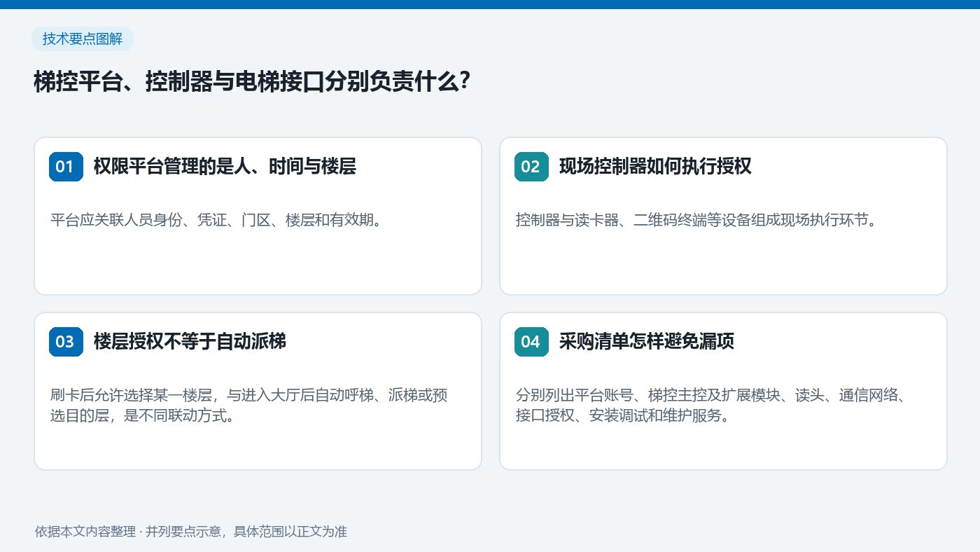Viewport: 980px width, 552px height.
Task: Select heading 权限平台管理的是人、时间与楼层
Action: [x=225, y=167]
